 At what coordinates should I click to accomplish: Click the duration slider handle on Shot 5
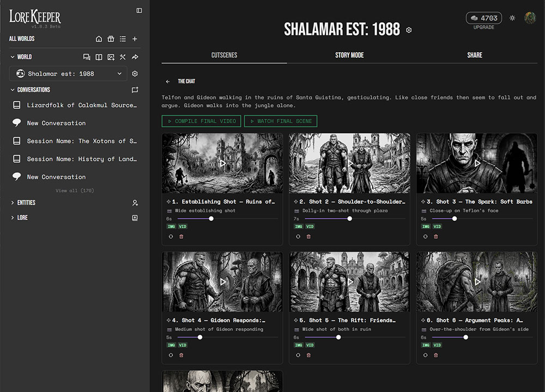click(338, 337)
